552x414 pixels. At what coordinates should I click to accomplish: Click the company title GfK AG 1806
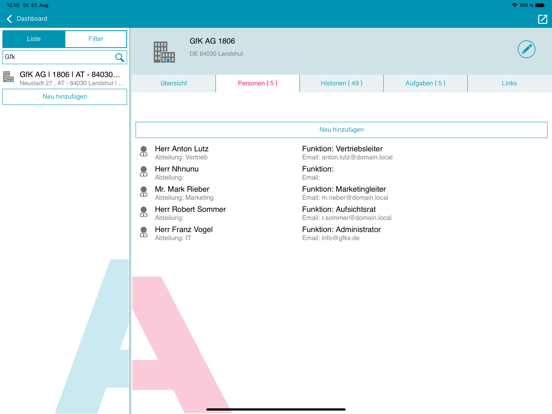(212, 41)
